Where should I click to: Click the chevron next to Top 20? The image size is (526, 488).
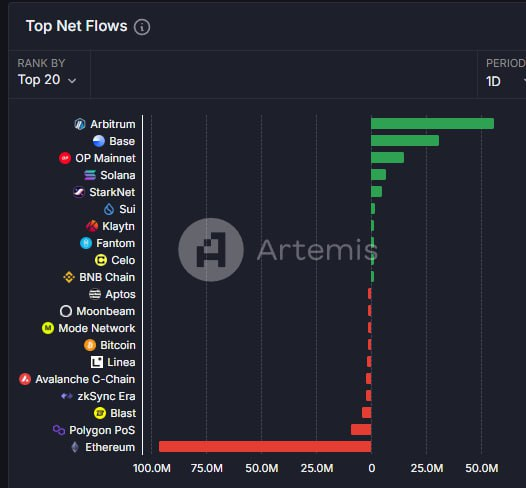[x=72, y=81]
